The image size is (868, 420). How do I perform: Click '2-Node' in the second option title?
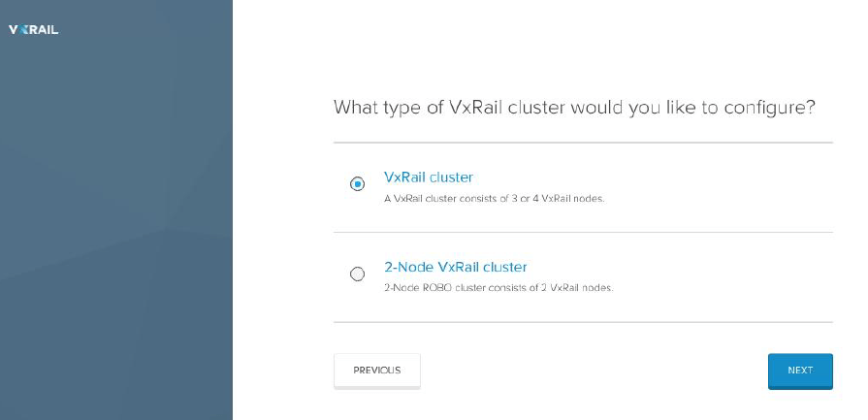click(x=409, y=267)
